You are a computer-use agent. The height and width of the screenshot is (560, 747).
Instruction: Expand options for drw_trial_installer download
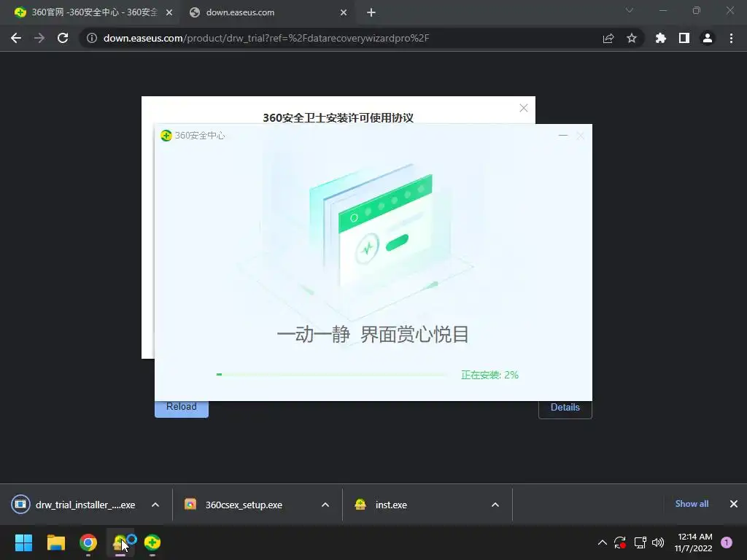(155, 505)
